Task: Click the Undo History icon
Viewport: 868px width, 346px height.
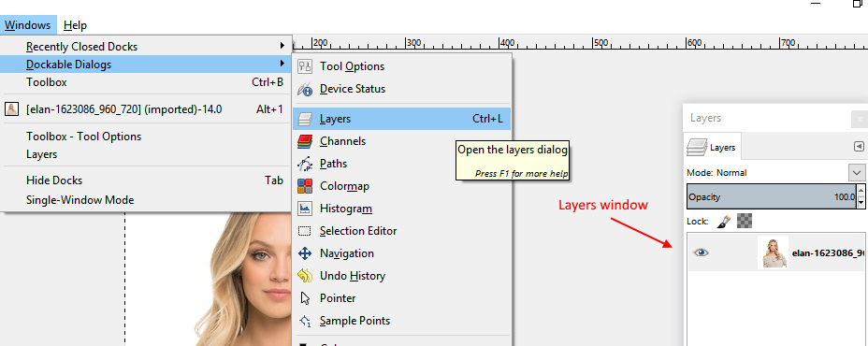Action: [x=305, y=276]
